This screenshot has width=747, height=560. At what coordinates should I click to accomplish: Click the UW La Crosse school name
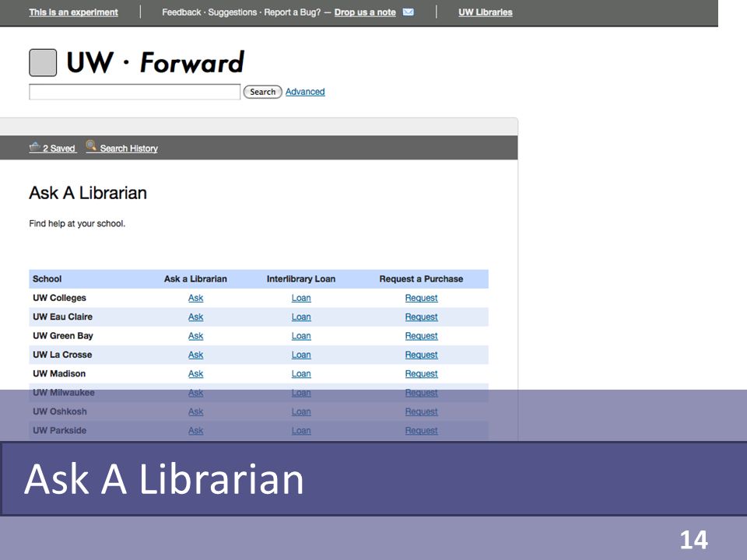(62, 355)
